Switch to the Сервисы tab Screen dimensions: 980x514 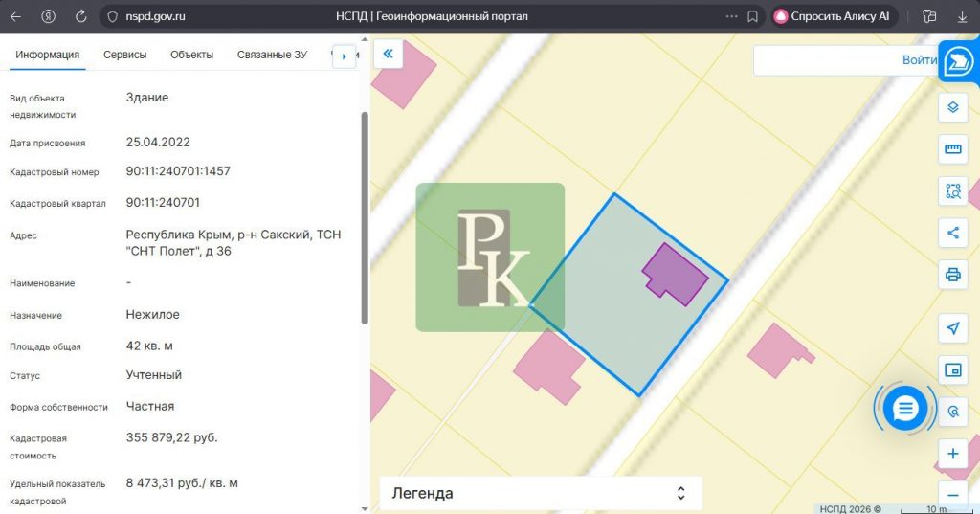pos(125,55)
